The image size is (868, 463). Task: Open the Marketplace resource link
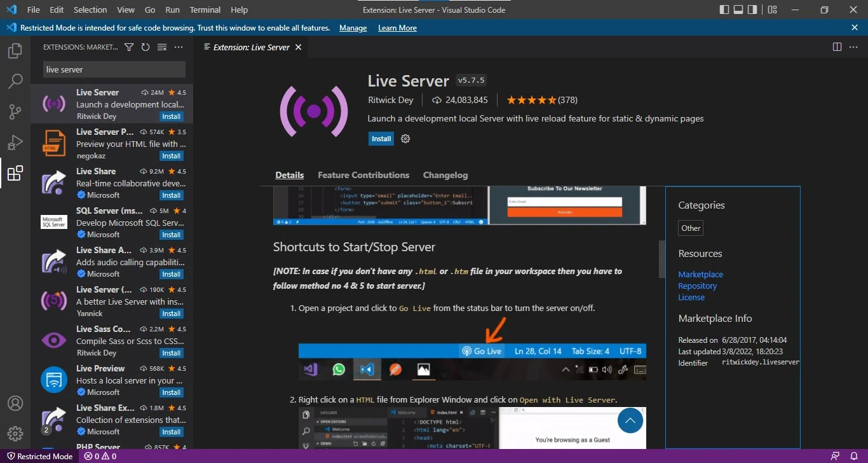(x=700, y=275)
